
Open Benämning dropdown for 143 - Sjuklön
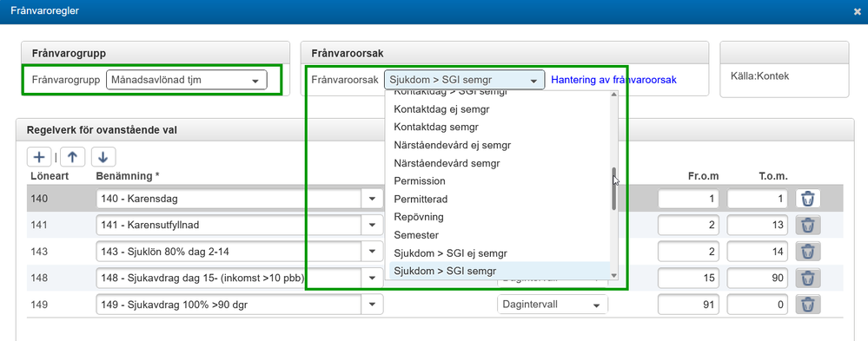pyautogui.click(x=372, y=252)
